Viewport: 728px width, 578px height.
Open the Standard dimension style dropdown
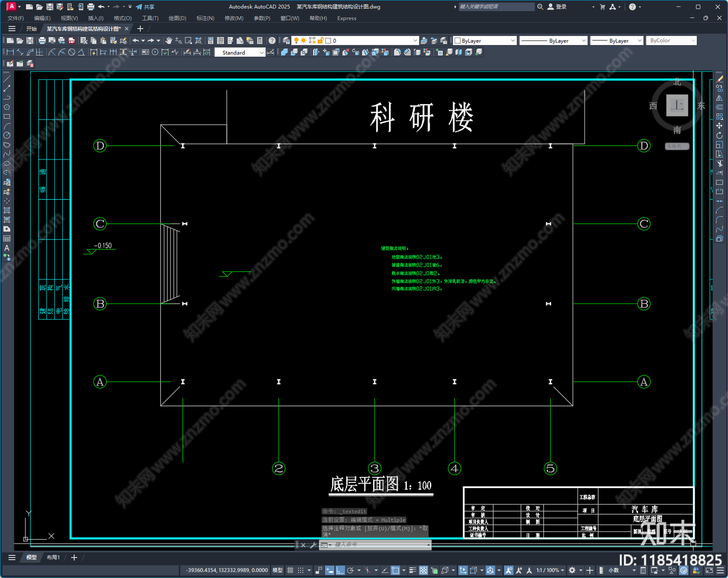[x=240, y=52]
